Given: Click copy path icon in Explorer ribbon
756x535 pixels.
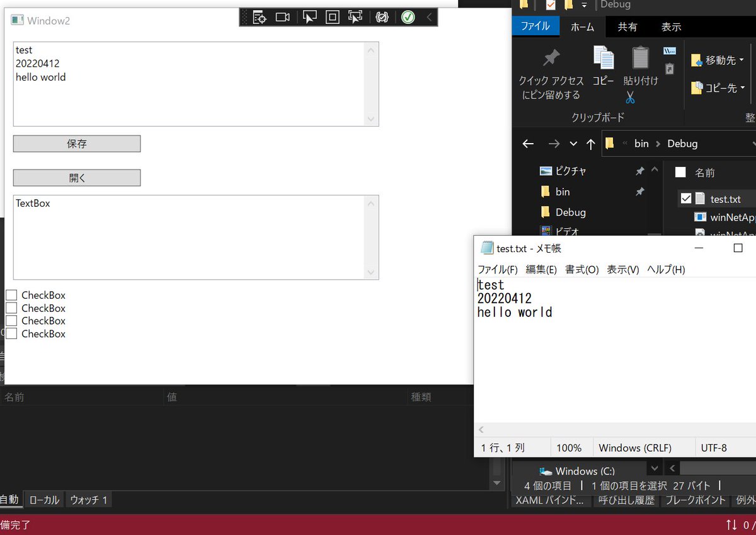Looking at the screenshot, I should (670, 50).
